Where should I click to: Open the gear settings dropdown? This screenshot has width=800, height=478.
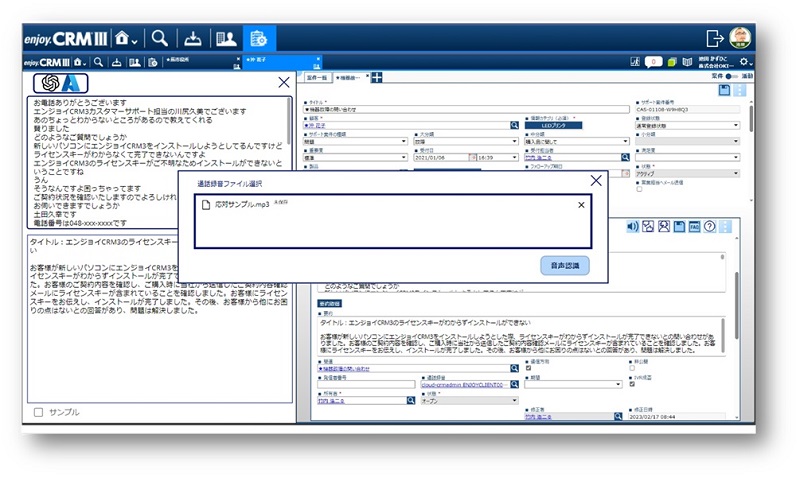coord(746,62)
